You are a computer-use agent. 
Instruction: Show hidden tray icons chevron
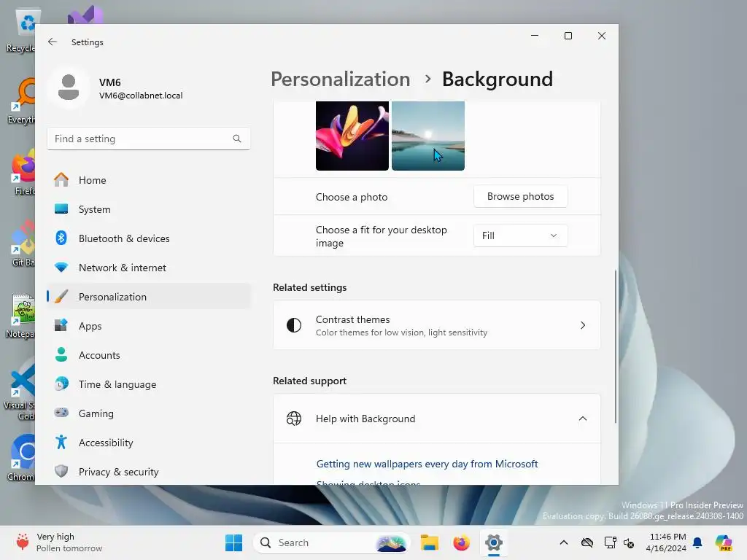(x=564, y=542)
